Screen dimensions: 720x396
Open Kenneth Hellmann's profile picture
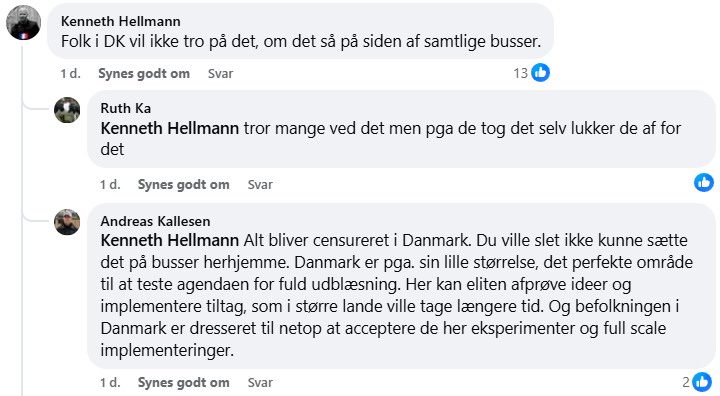[23, 23]
